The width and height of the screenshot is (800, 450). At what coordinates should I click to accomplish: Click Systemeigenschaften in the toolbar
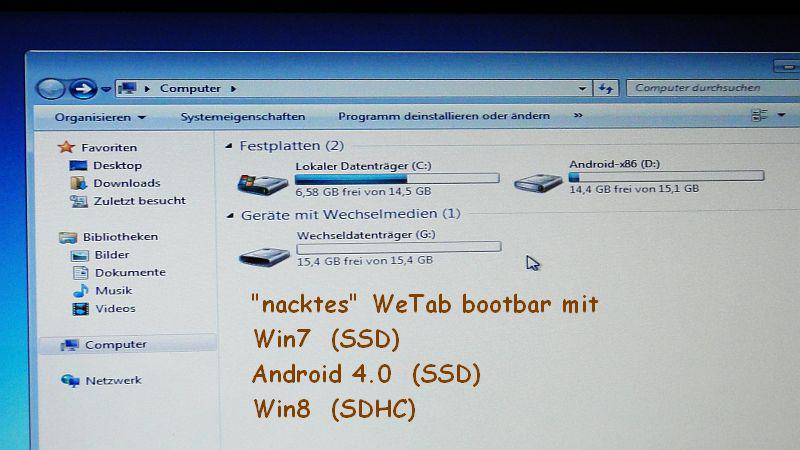[x=243, y=117]
